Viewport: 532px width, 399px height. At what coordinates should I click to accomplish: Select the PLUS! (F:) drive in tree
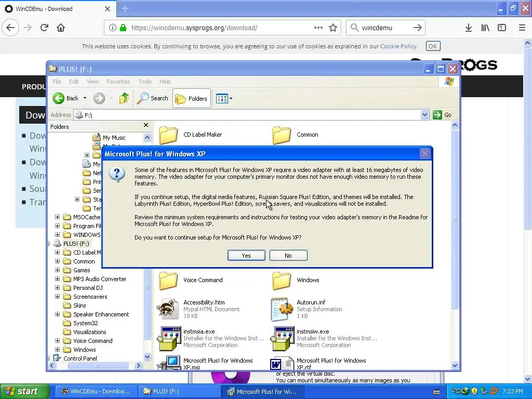click(76, 244)
